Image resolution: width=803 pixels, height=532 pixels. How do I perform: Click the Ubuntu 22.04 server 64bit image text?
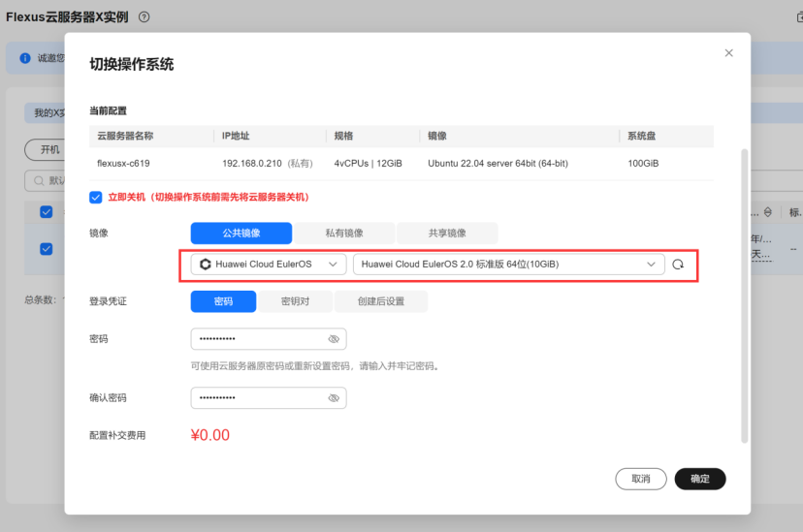(x=498, y=164)
